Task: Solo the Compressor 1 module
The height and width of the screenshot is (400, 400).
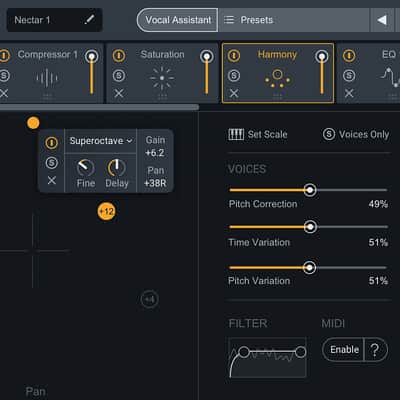Action: point(4,76)
